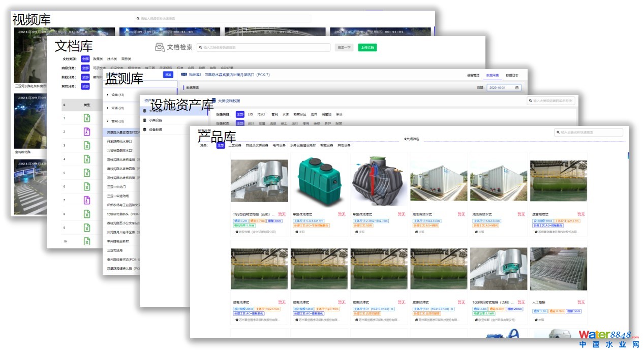Click database icon beside 设备数据
The height and width of the screenshot is (353, 644).
pos(144,130)
